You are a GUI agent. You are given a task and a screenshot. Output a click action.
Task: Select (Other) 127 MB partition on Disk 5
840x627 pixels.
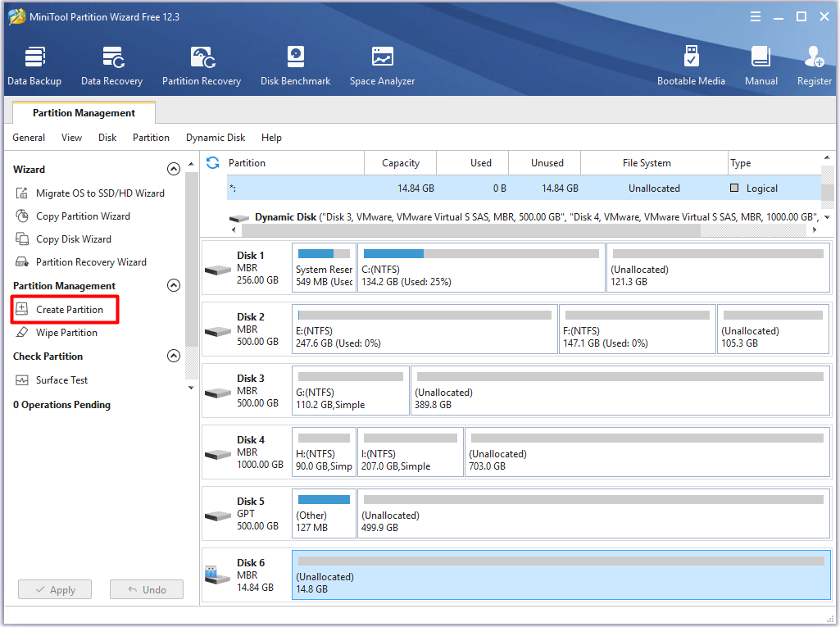coord(324,513)
